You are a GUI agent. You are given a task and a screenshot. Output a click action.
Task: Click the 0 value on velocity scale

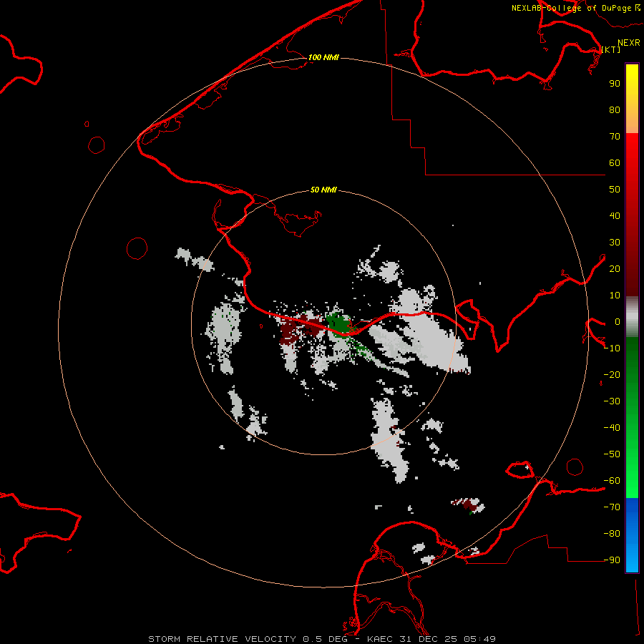click(618, 322)
